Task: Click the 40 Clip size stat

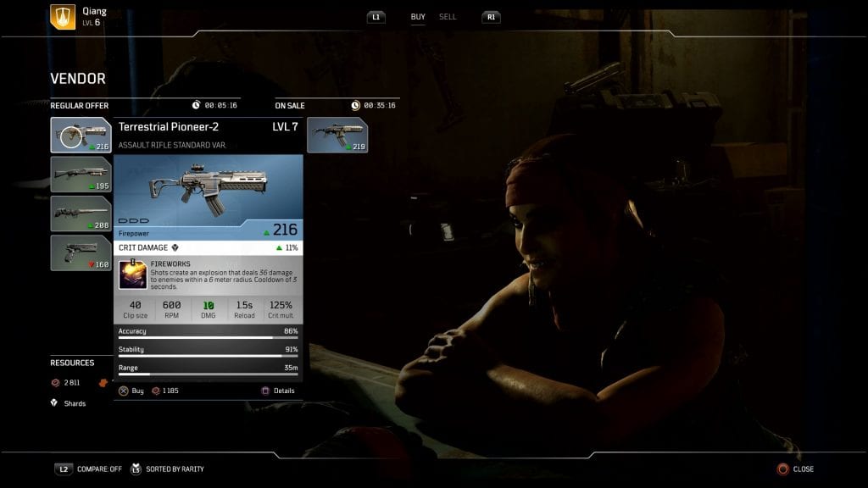Action: 135,309
